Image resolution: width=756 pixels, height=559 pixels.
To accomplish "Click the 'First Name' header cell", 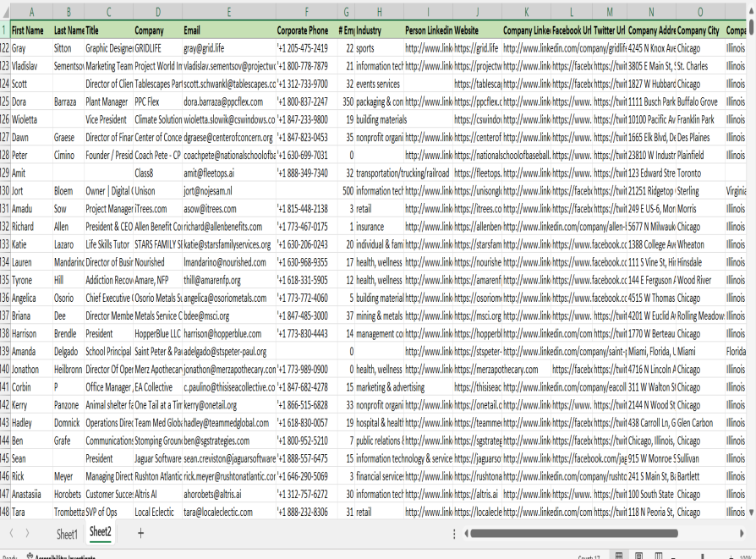I will [31, 30].
